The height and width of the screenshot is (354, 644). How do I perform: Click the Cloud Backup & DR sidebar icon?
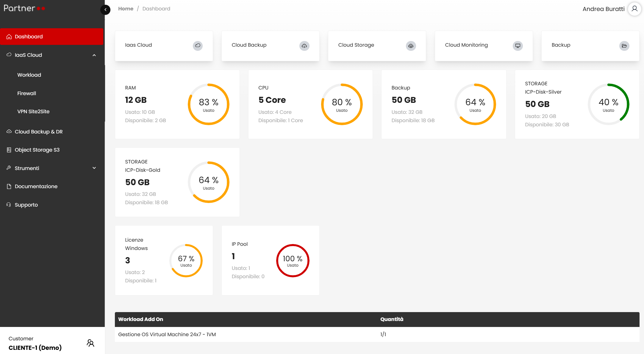pyautogui.click(x=9, y=131)
